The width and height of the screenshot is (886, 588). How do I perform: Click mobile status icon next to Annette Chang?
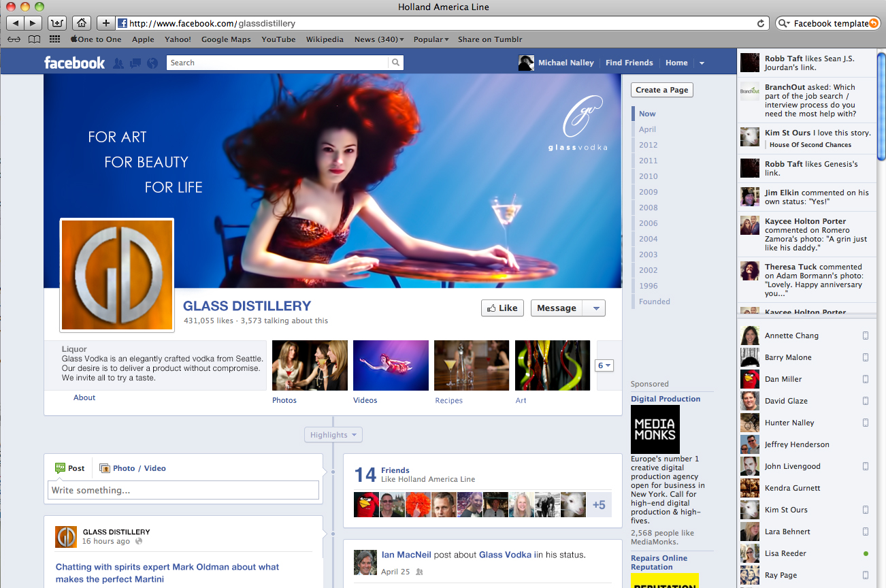coord(866,336)
